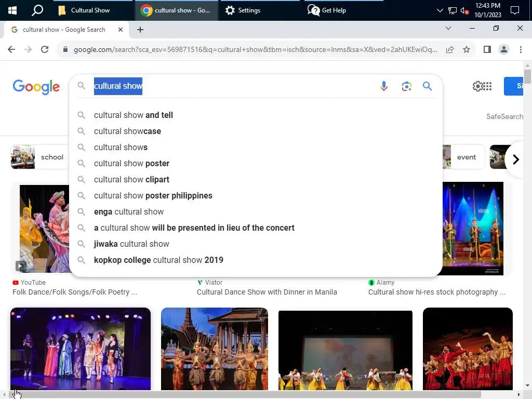Choose suggestion about lieu of the concert
Viewport: 532px width, 399px height.
click(256, 228)
